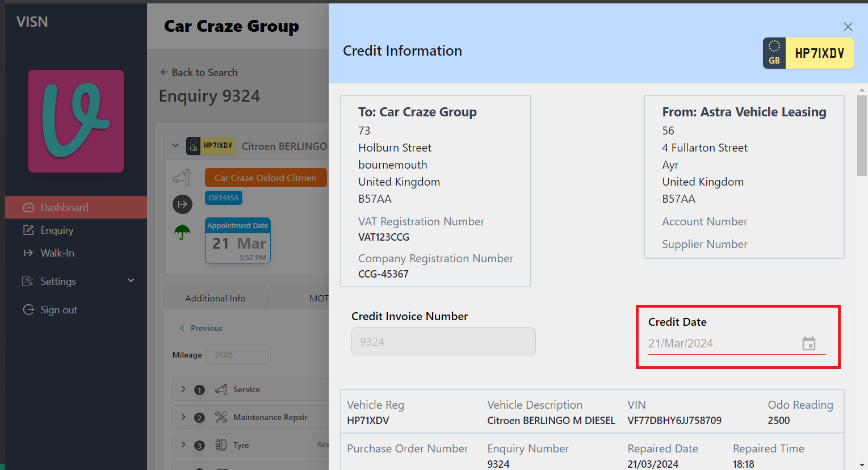868x470 pixels.
Task: Click the Vehicle Reg value HP71XDV
Action: [368, 421]
